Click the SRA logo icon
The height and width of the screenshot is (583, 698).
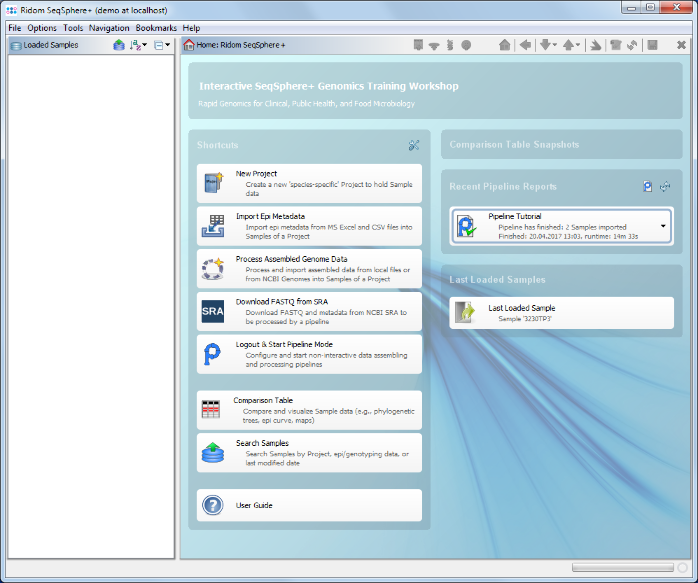[213, 311]
